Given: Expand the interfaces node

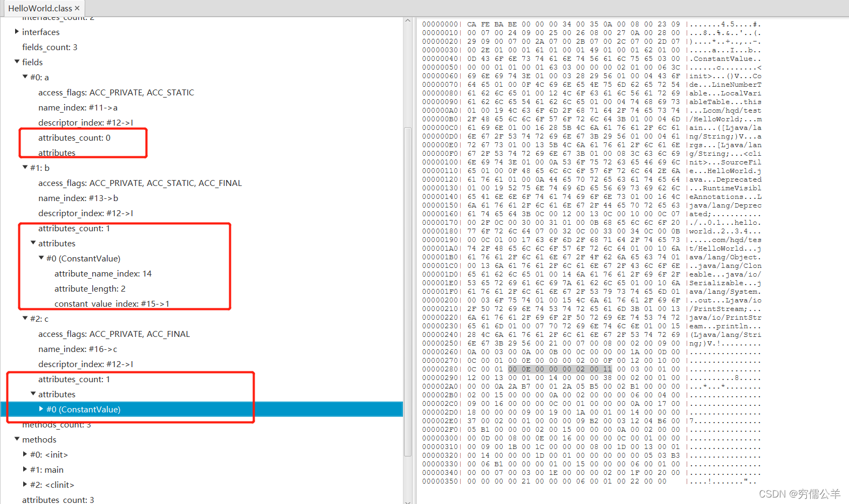Looking at the screenshot, I should click(17, 32).
